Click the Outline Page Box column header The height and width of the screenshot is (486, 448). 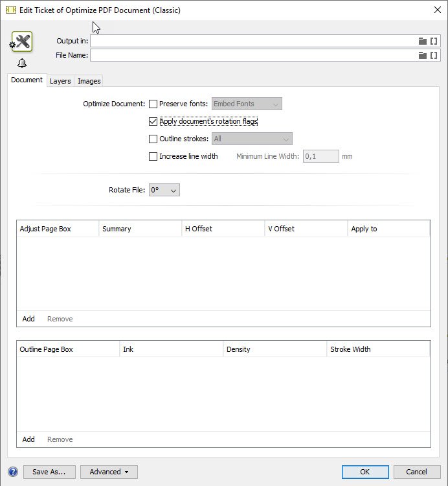pos(68,349)
